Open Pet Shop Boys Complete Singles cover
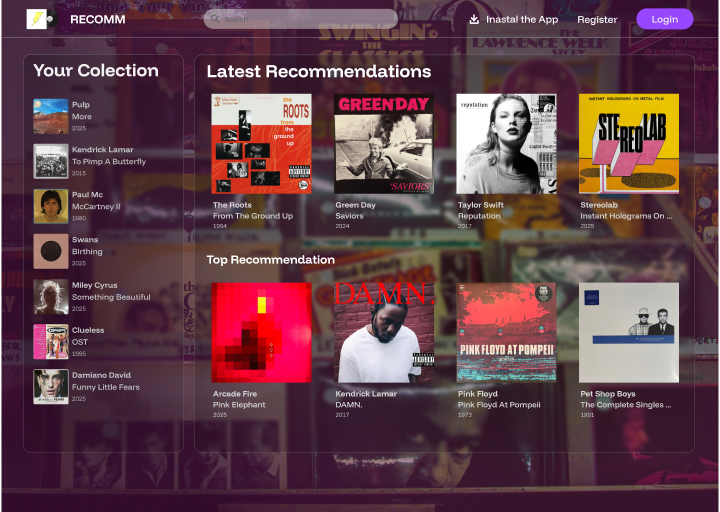 tap(629, 332)
